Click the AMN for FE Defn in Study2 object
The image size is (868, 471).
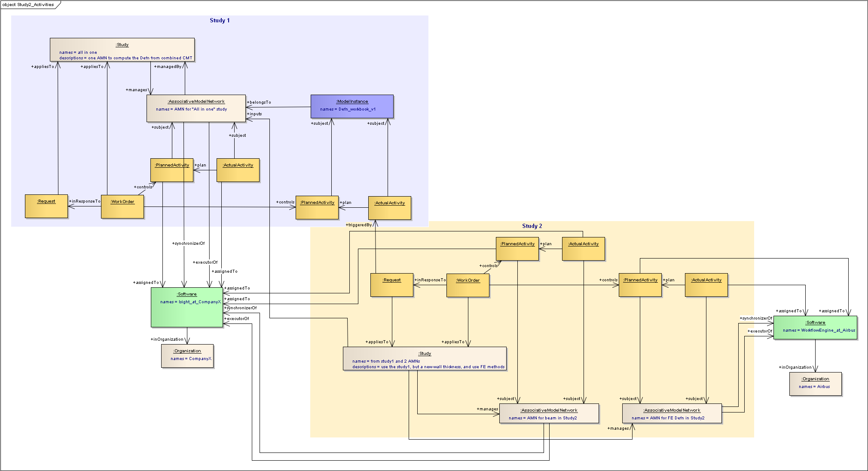point(672,413)
